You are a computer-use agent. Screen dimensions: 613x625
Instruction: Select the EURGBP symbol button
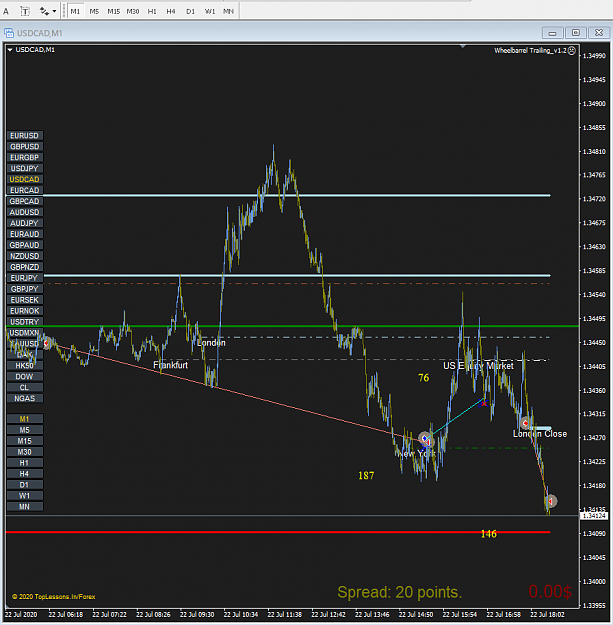tap(25, 157)
